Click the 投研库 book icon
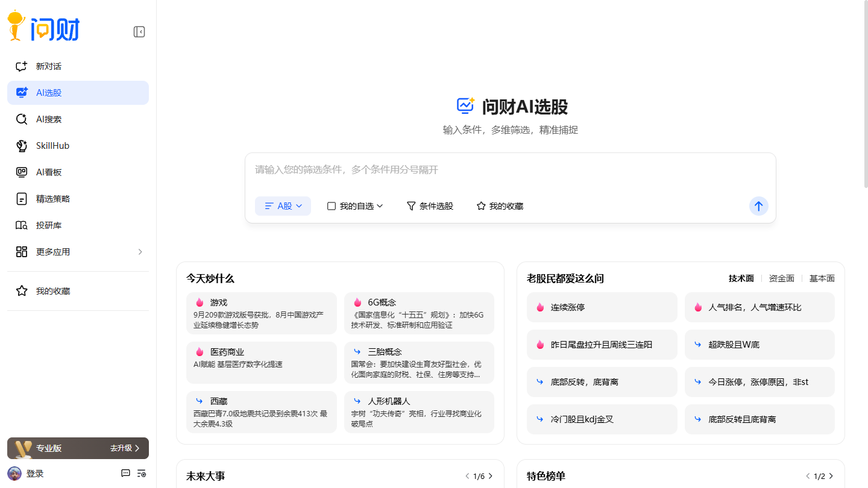Screen dimensions: 868x488 (x=22, y=225)
